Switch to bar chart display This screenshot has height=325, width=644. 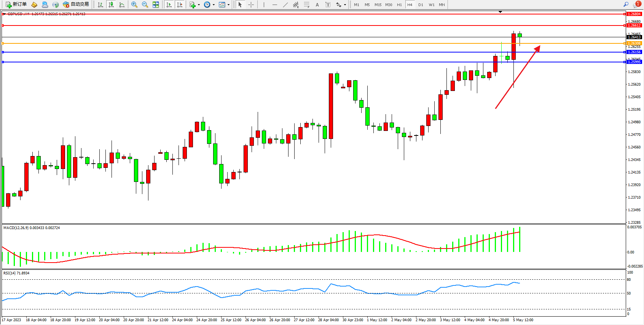100,5
